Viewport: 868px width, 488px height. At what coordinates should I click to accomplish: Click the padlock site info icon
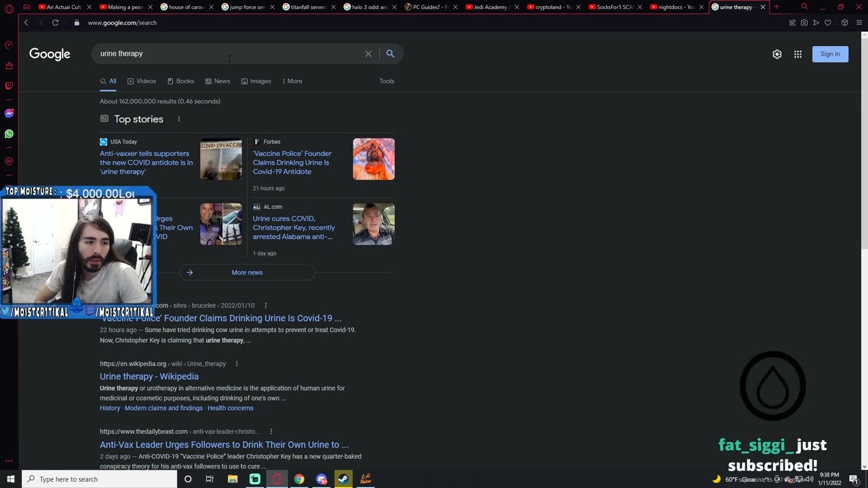pos(76,22)
